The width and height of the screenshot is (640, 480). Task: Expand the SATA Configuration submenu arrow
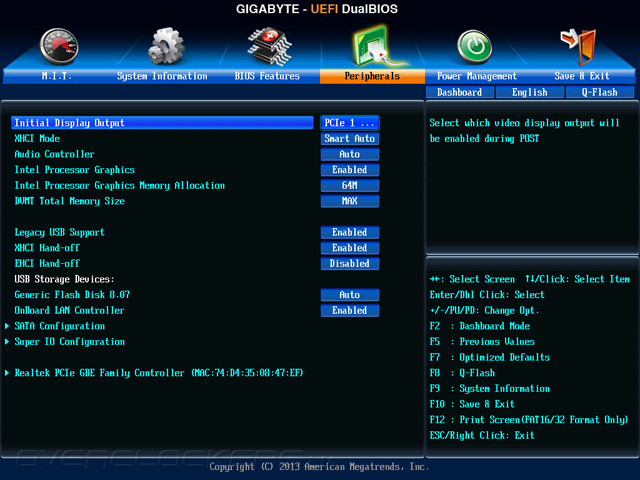pyautogui.click(x=7, y=326)
